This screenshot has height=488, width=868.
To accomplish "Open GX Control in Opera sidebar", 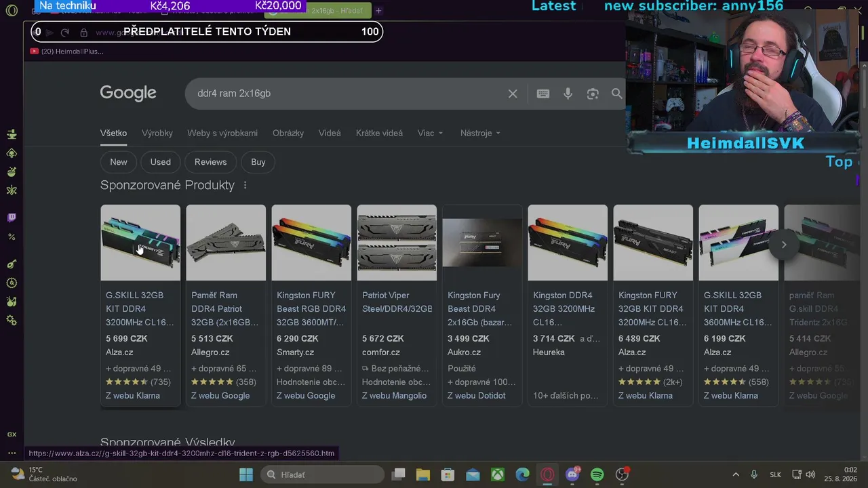I will coord(12,434).
